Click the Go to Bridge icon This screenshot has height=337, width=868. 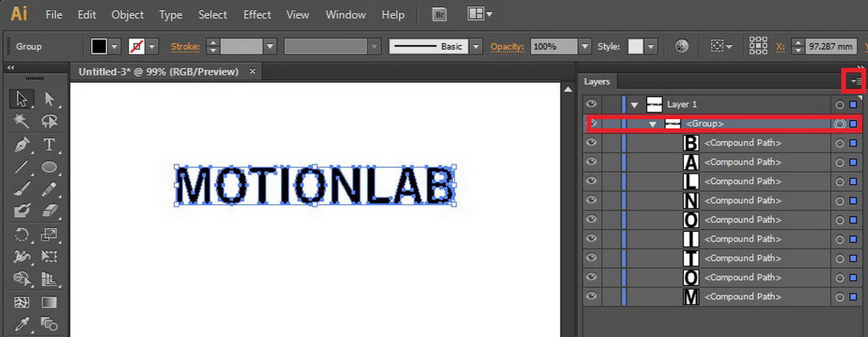click(x=439, y=14)
